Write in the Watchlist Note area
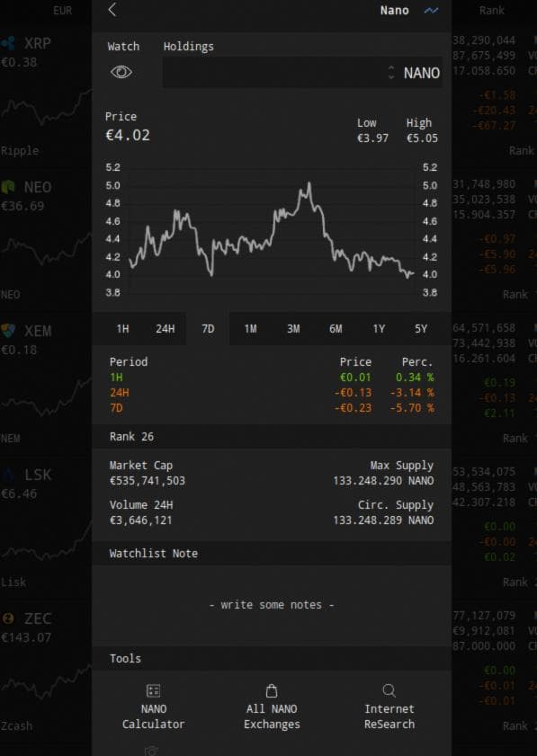Image resolution: width=537 pixels, height=756 pixels. click(x=272, y=605)
